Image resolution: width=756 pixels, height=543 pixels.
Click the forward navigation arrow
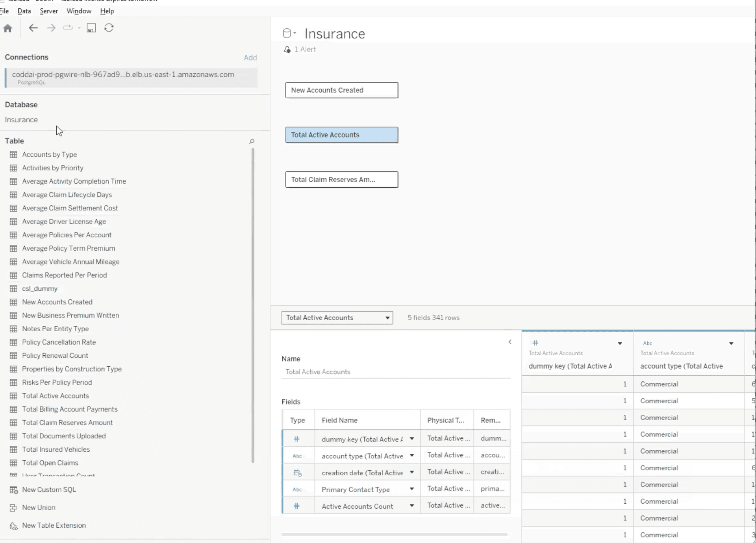[51, 28]
